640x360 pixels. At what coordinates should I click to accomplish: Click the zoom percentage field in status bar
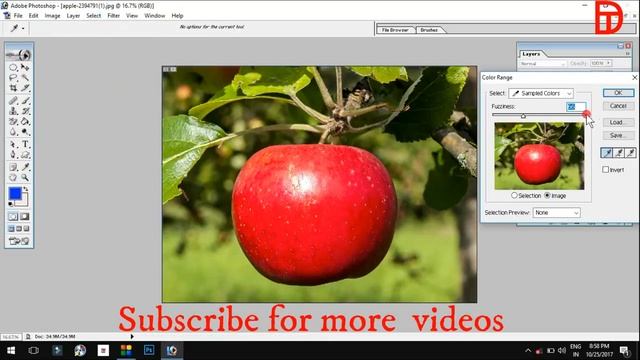(11, 337)
